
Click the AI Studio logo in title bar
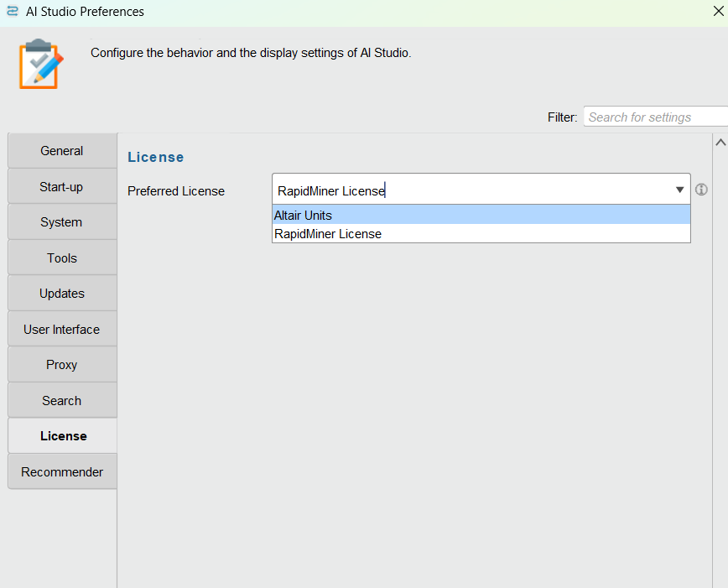(13, 11)
